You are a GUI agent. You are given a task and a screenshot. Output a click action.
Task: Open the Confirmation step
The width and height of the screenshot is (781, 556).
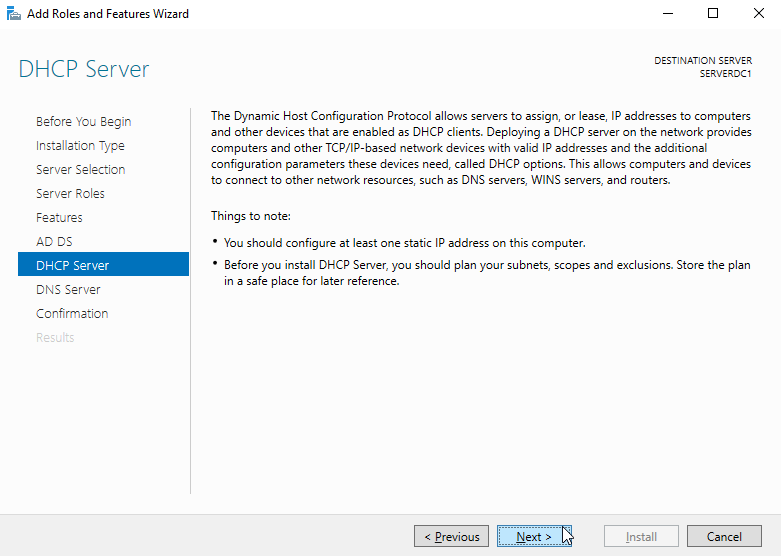[72, 313]
